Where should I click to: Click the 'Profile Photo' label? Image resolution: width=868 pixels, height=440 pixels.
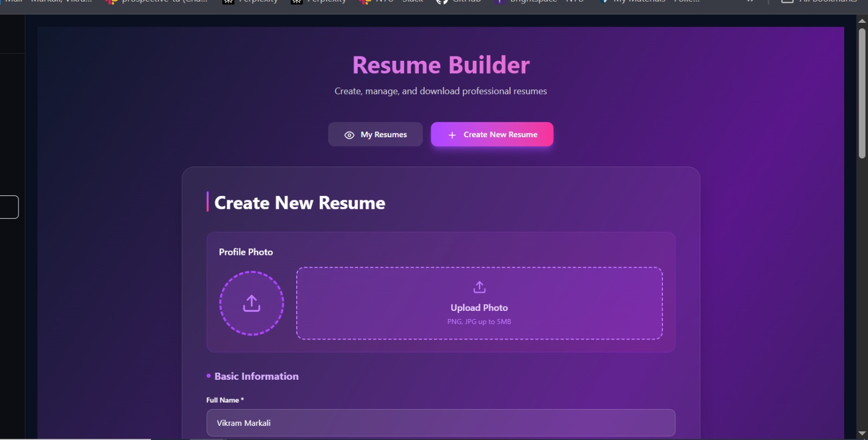tap(246, 252)
